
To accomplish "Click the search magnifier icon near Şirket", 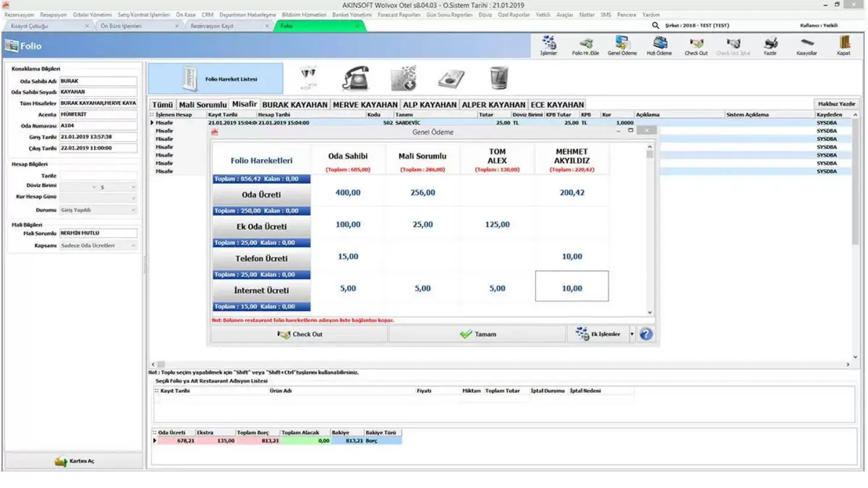I will point(656,26).
